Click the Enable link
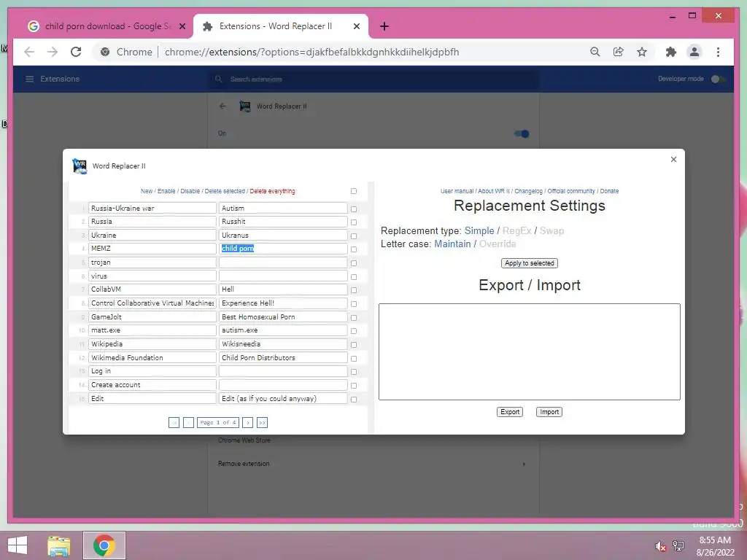Viewport: 747px width, 560px height. coord(166,191)
